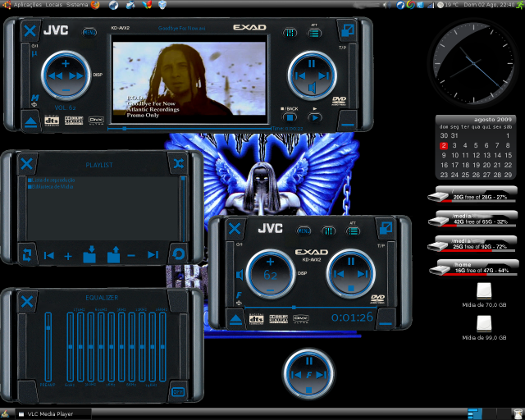Go to next item in Playlist window toolbar
This screenshot has height=420, width=525.
153,255
